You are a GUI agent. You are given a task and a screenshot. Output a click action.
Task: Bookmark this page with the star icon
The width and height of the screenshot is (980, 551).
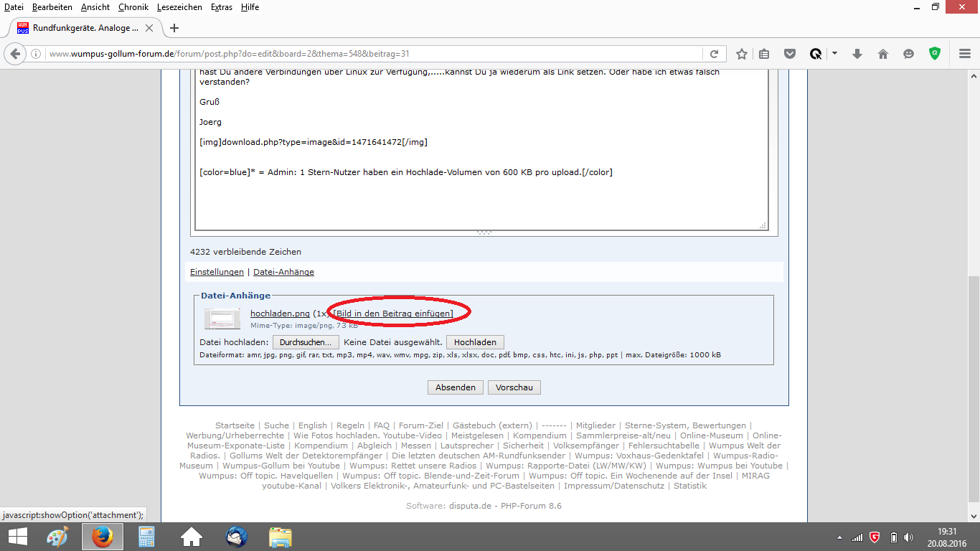pos(742,54)
